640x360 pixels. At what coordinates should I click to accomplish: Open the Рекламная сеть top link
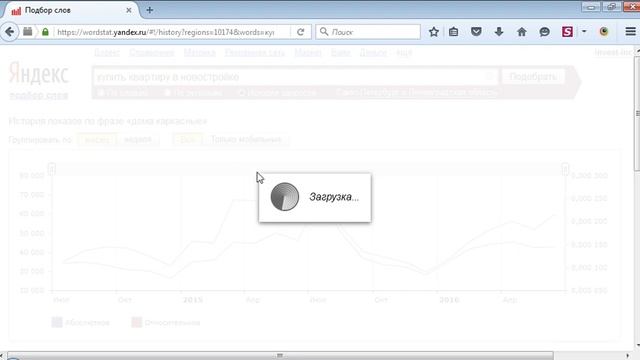coord(255,53)
